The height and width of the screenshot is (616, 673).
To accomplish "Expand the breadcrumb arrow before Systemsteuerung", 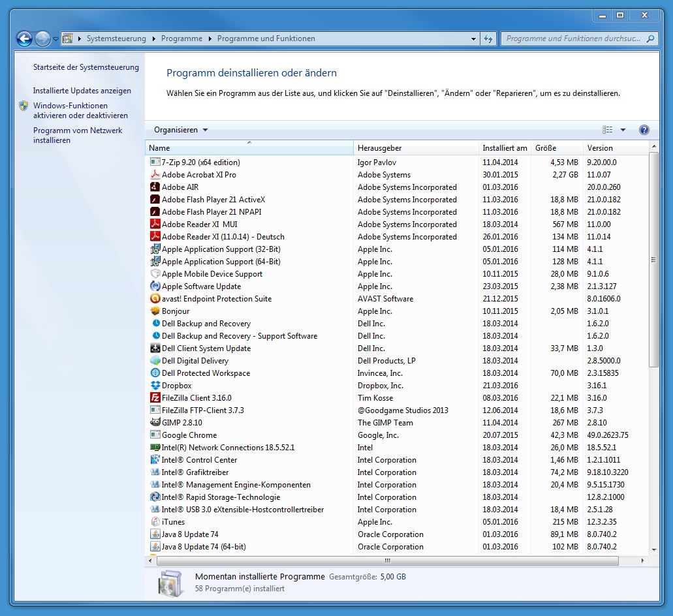I will pyautogui.click(x=80, y=38).
